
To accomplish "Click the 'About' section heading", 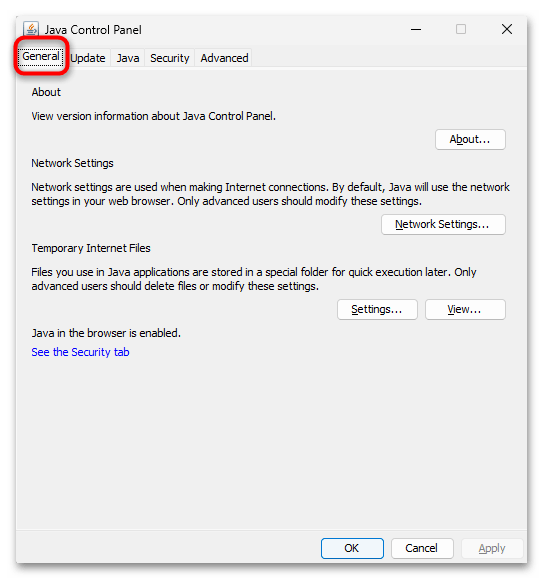I will (x=46, y=92).
